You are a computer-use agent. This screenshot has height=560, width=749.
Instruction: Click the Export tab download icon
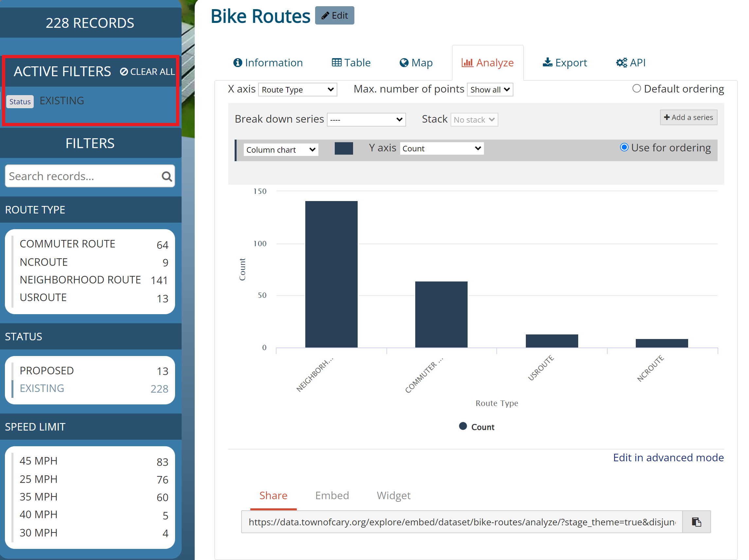pos(547,62)
